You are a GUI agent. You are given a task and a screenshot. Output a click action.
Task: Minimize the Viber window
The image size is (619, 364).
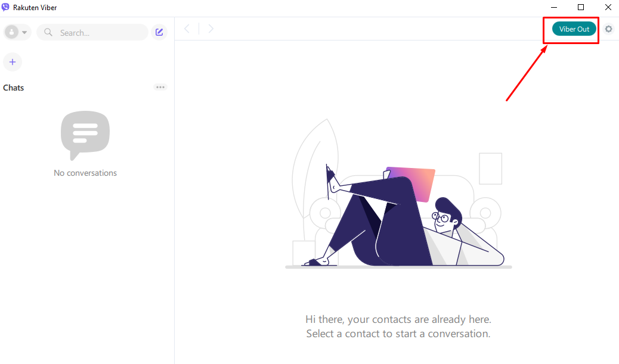(553, 7)
